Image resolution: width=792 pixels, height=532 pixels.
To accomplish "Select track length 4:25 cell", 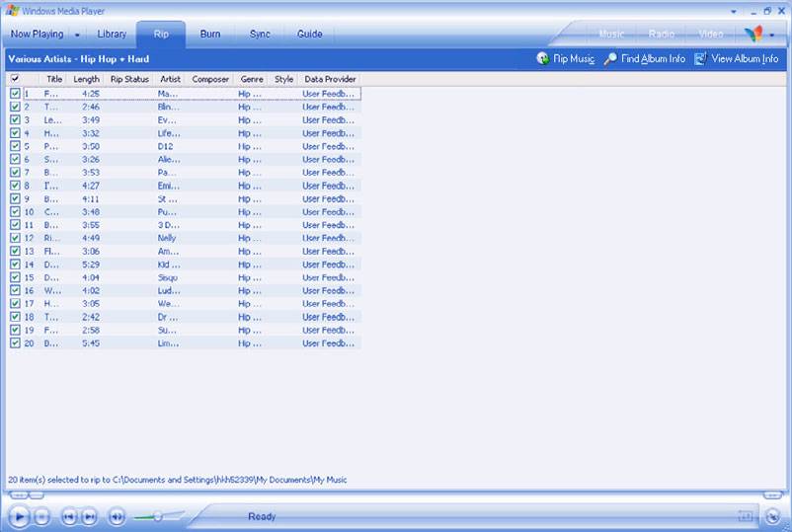I will (91, 94).
